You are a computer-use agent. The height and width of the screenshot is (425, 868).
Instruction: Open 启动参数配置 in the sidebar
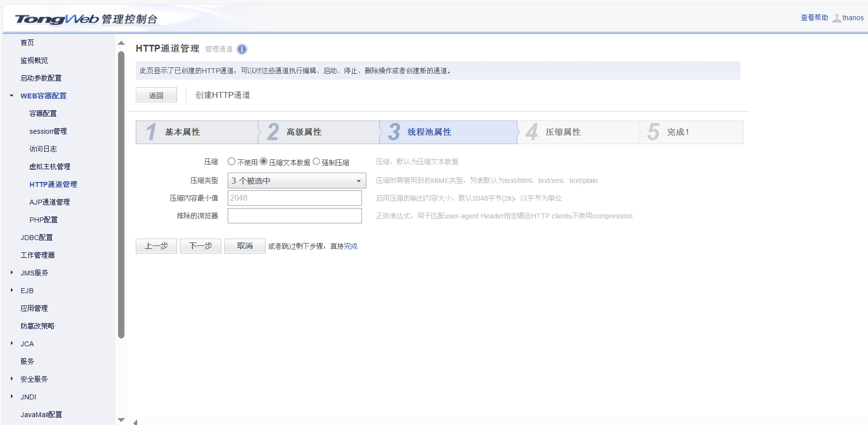pyautogui.click(x=41, y=78)
